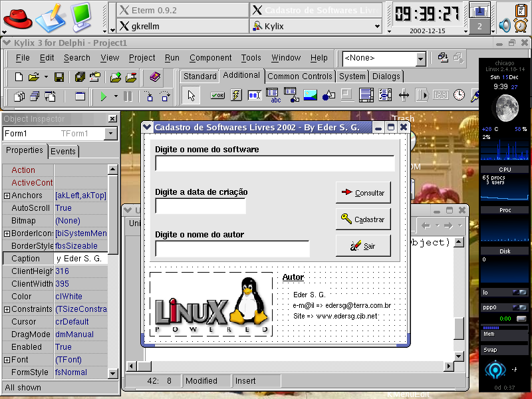Click the Cadastrar button
The image size is (532, 399).
pyautogui.click(x=363, y=219)
